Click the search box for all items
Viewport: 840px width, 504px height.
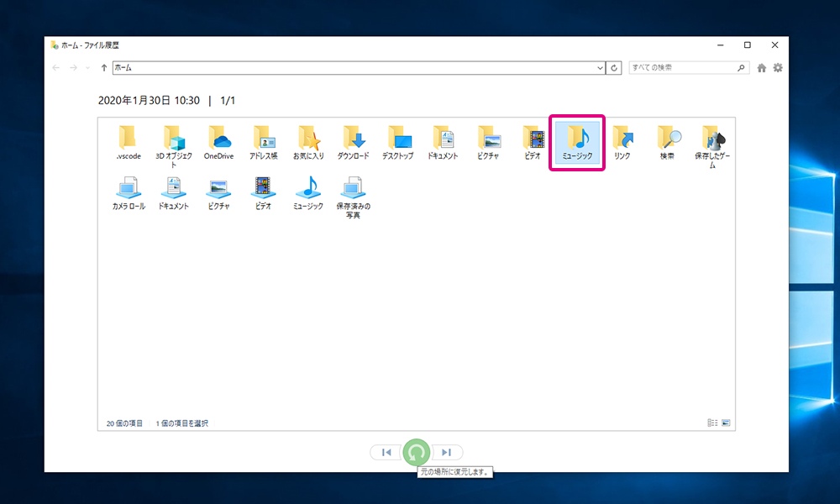680,68
